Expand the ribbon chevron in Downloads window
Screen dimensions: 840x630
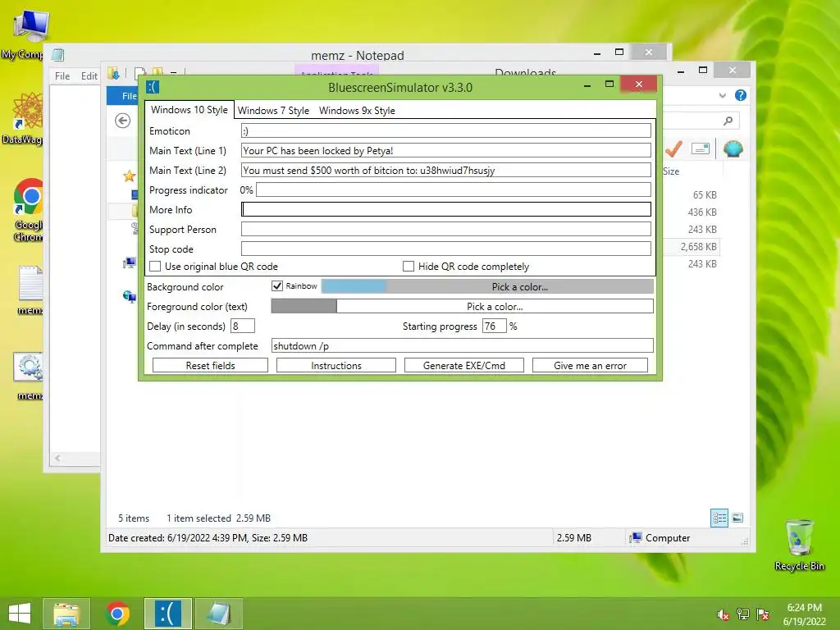(x=722, y=95)
